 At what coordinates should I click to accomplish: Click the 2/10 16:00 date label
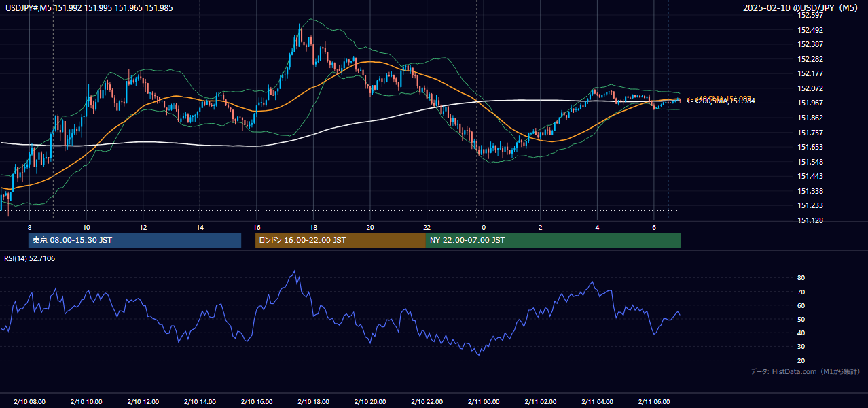[x=256, y=402]
